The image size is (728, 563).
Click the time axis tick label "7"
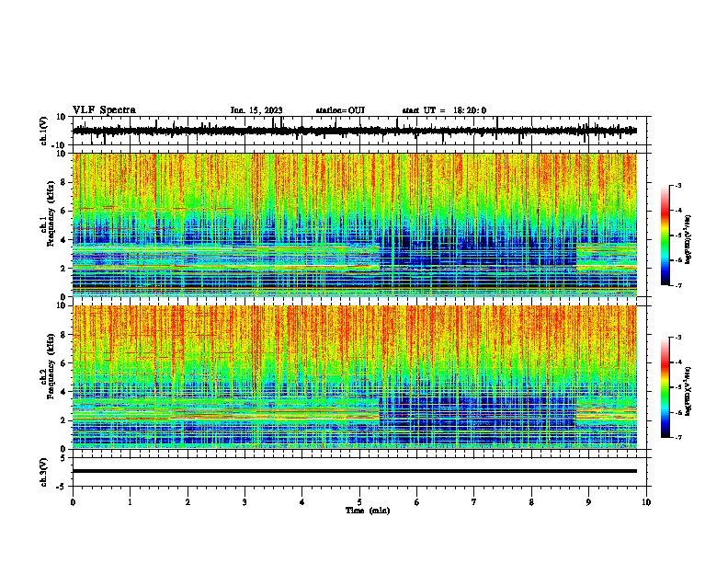474,502
